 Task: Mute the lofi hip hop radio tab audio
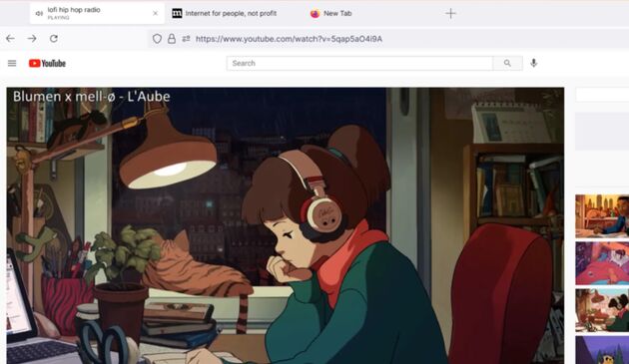39,13
